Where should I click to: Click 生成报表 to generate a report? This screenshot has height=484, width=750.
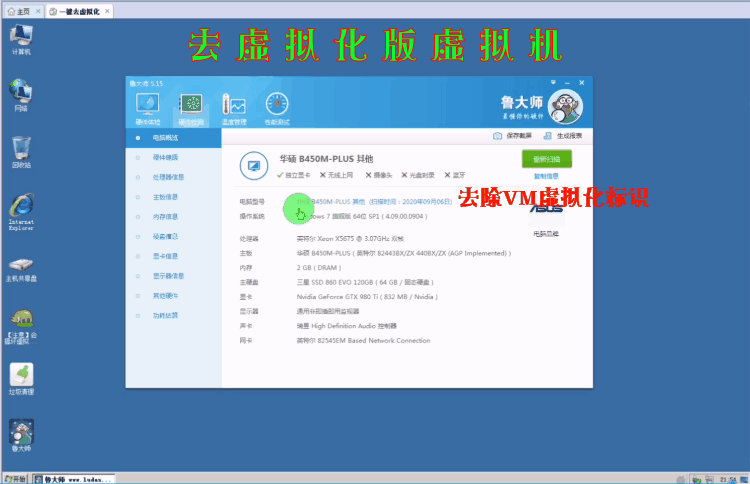pyautogui.click(x=569, y=136)
